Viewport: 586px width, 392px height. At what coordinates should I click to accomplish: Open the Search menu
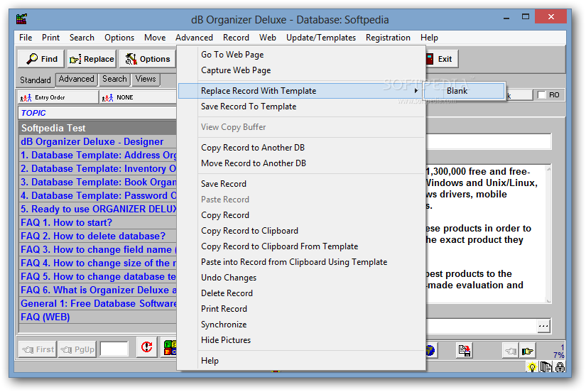(82, 38)
